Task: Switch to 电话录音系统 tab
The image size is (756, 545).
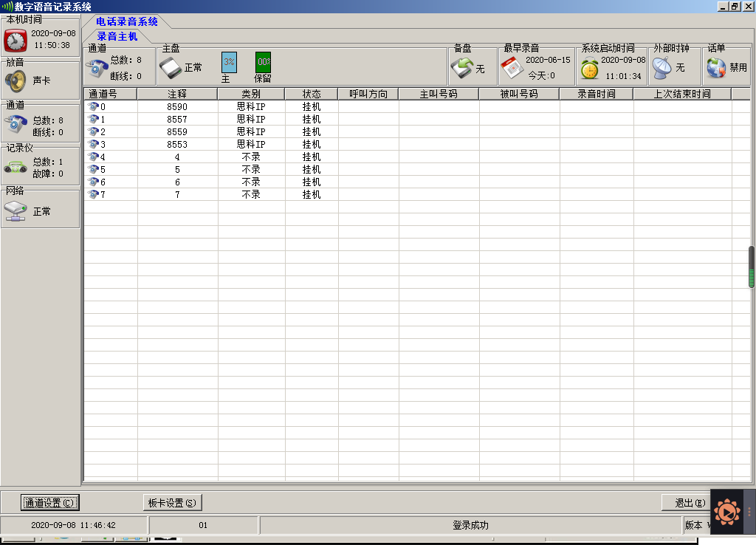Action: 127,21
